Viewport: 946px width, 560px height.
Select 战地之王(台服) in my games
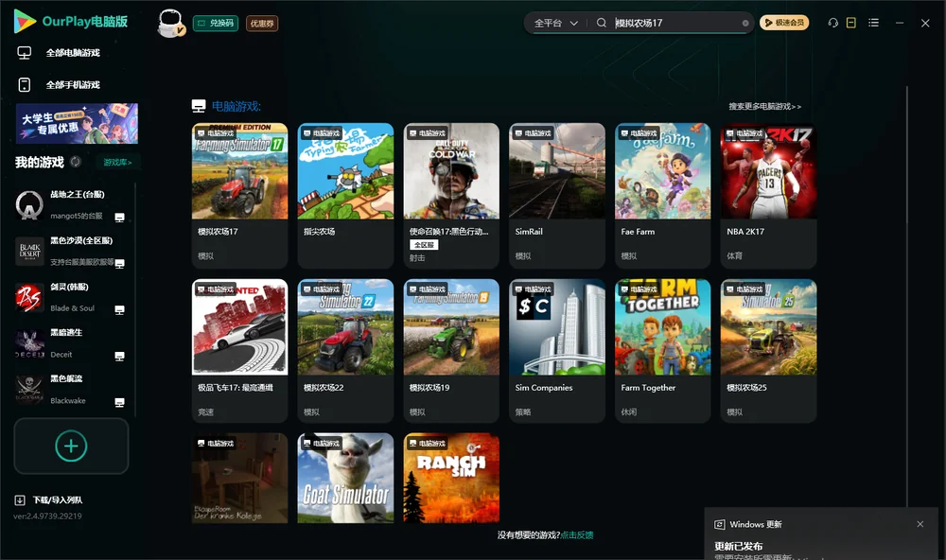point(71,205)
